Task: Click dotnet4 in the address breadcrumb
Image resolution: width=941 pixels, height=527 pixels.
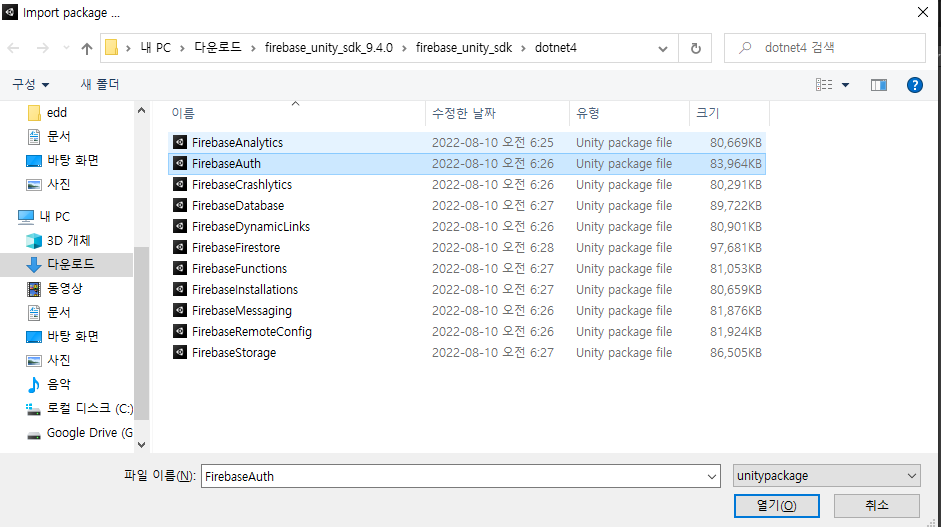Action: [x=556, y=47]
